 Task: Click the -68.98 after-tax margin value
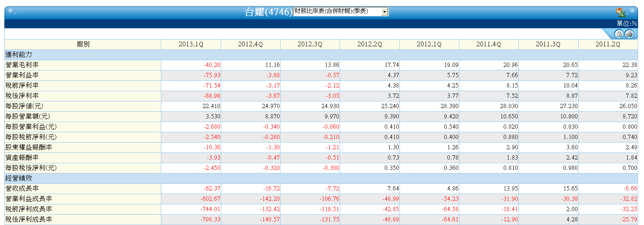pos(212,96)
